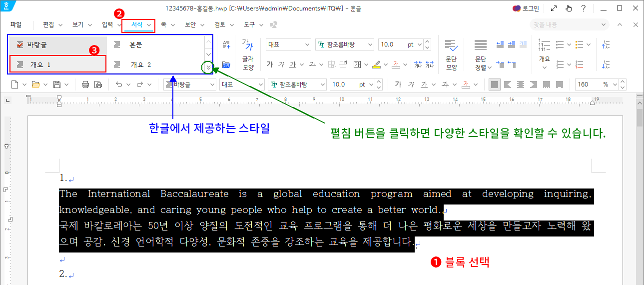This screenshot has height=285, width=644.
Task: Click the new document icon
Action: point(15,84)
